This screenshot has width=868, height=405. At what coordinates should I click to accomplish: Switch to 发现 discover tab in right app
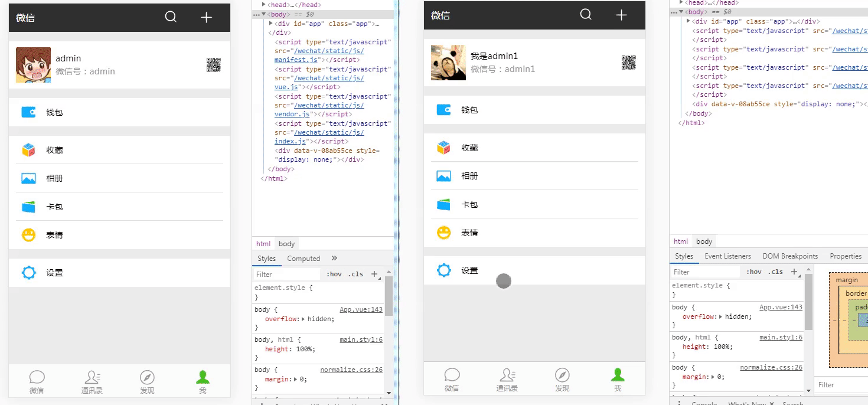pos(562,380)
